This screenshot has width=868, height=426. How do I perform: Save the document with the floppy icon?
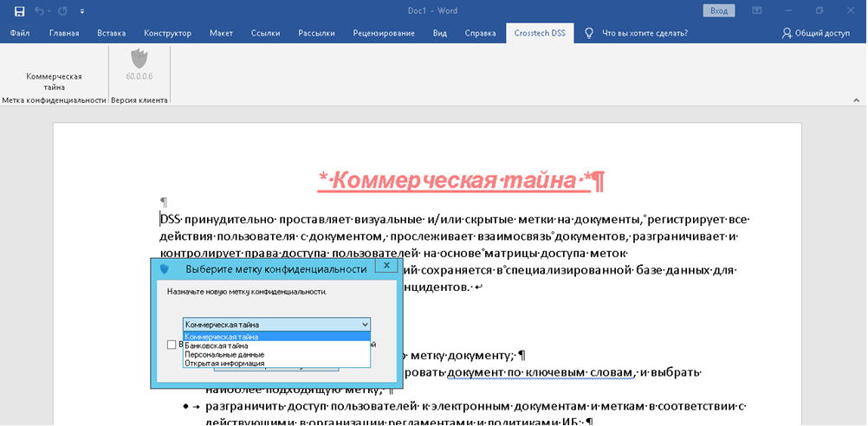(x=19, y=11)
